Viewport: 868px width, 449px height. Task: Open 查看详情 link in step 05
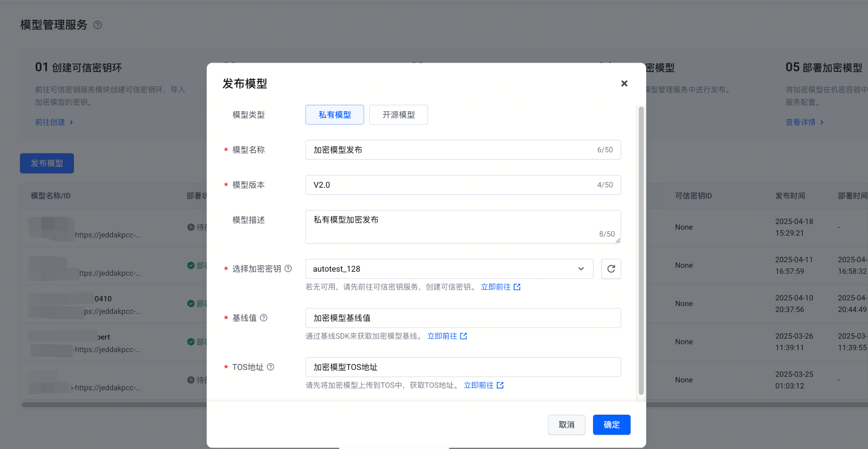[805, 122]
